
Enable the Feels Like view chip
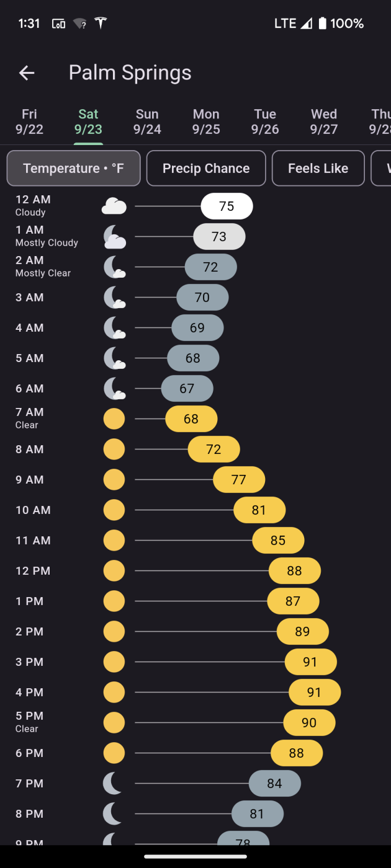(318, 169)
